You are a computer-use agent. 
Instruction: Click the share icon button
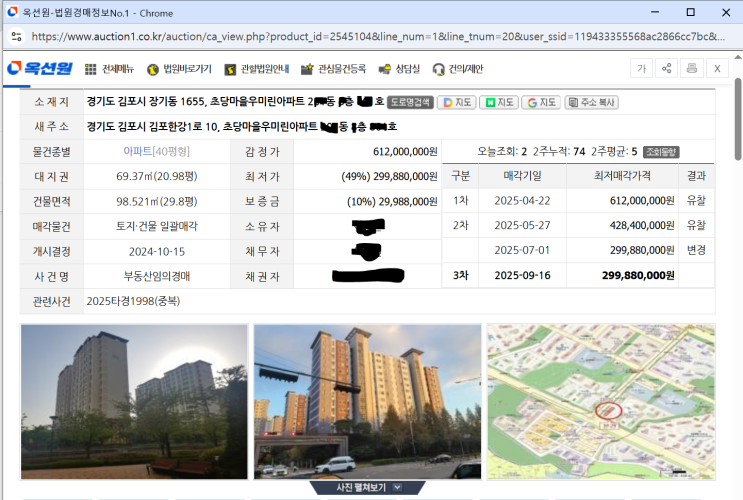(x=666, y=68)
